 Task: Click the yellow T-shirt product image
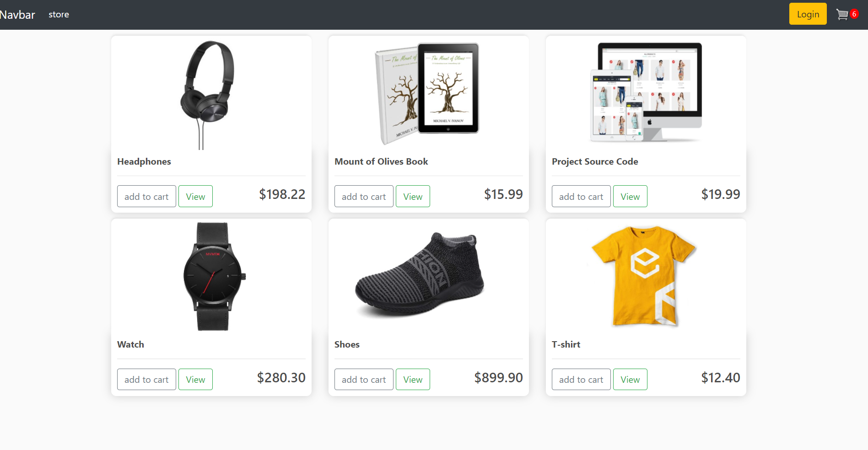click(x=644, y=276)
